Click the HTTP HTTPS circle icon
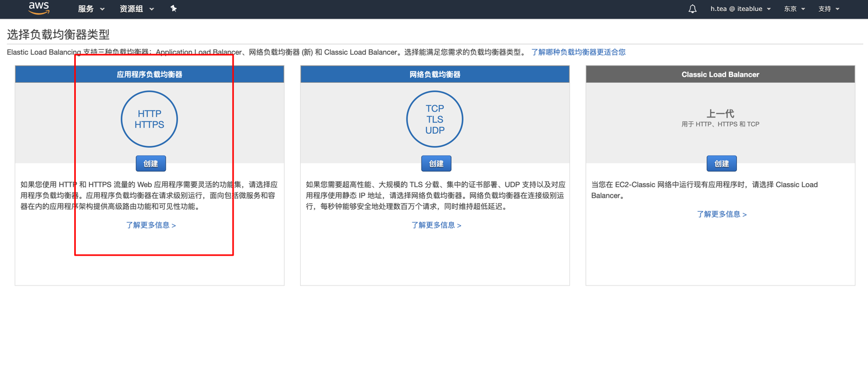868x370 pixels. click(150, 119)
